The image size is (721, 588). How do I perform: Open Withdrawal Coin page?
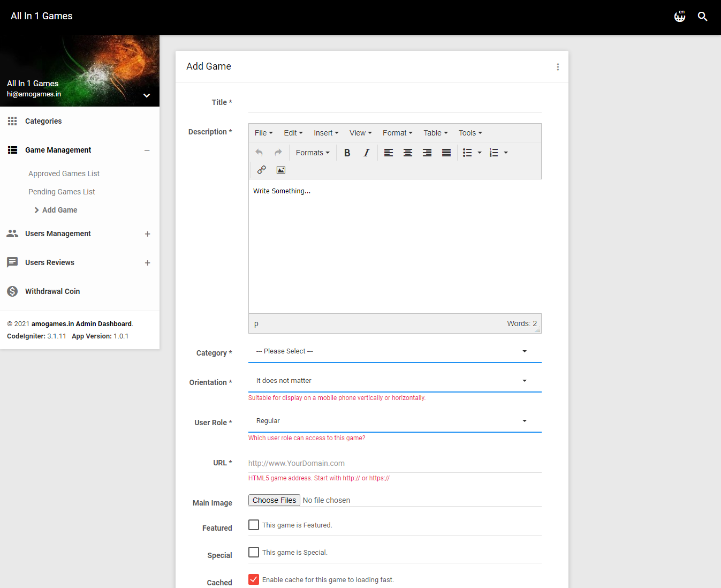coord(52,291)
